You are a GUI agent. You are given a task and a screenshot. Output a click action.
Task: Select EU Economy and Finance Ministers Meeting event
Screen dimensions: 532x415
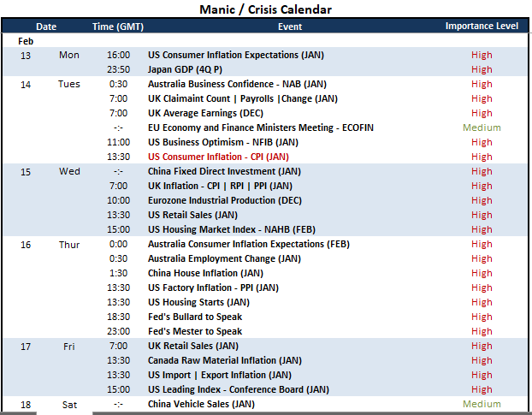click(261, 127)
